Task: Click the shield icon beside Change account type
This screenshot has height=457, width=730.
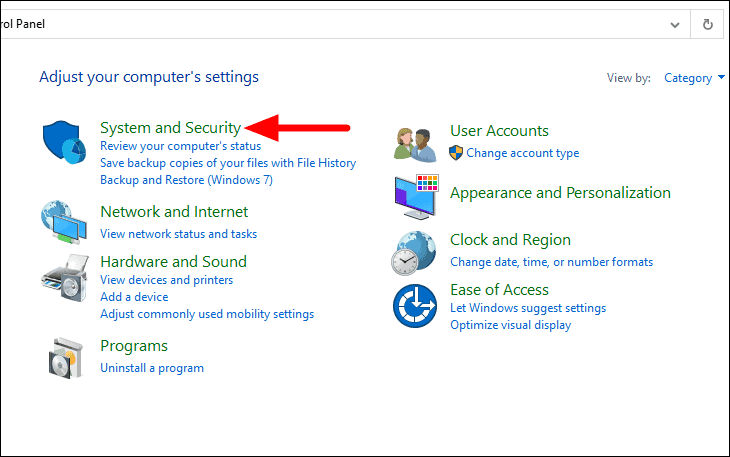Action: point(456,153)
